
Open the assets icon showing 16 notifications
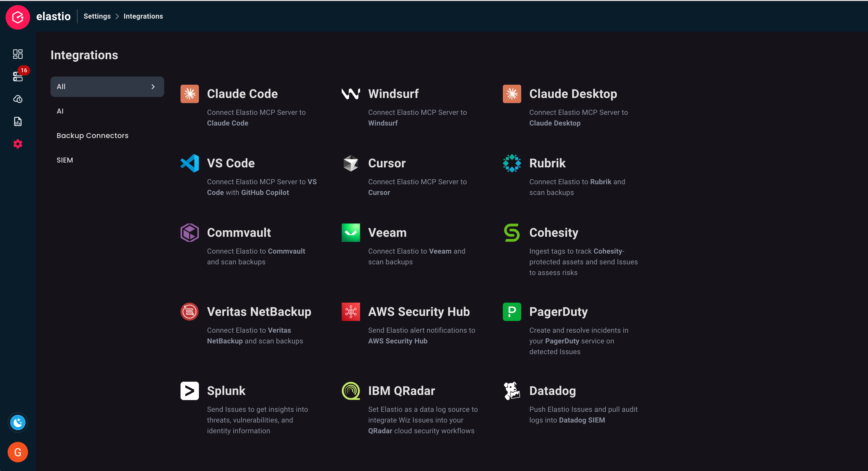[18, 77]
